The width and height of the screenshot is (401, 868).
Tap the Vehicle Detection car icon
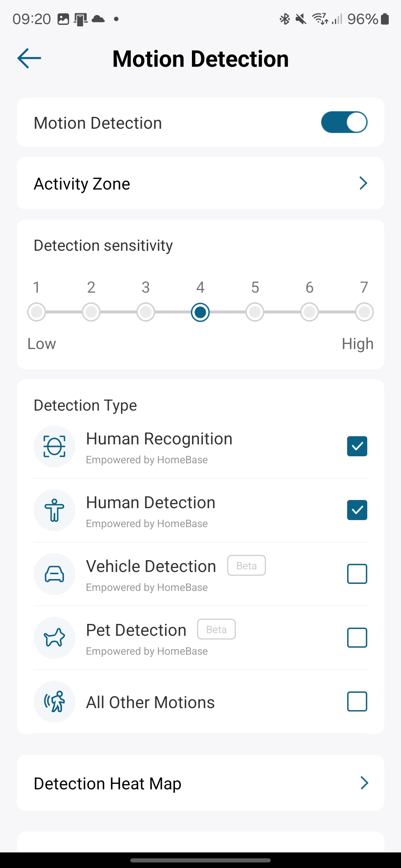pyautogui.click(x=55, y=574)
